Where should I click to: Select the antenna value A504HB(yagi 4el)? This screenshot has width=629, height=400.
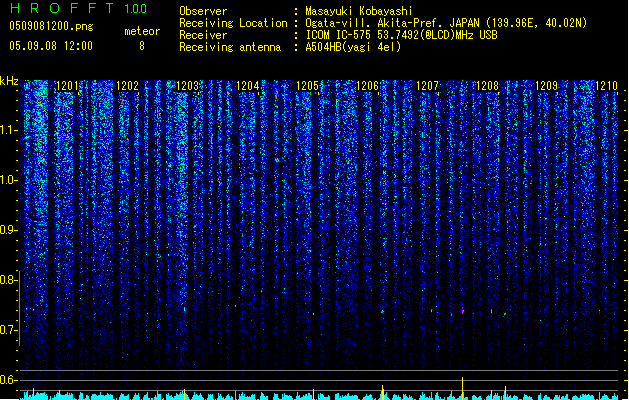coord(353,47)
